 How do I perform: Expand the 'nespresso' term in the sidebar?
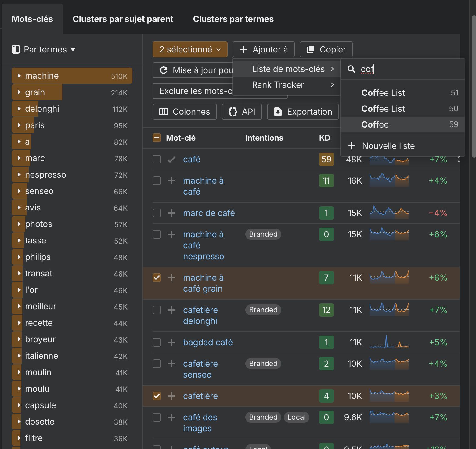tap(19, 174)
